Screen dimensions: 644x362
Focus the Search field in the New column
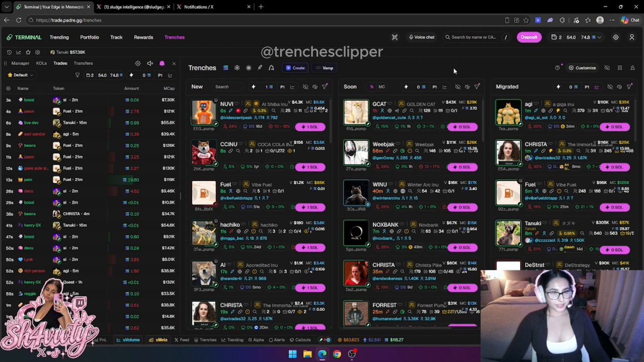[x=228, y=86]
